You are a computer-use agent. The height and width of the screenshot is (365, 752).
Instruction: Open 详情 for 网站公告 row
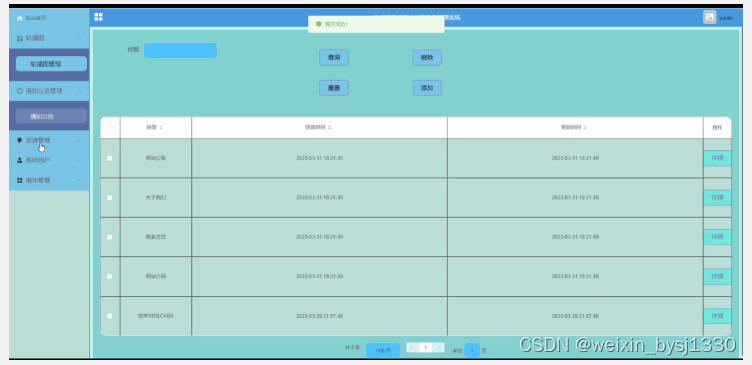[x=717, y=158]
